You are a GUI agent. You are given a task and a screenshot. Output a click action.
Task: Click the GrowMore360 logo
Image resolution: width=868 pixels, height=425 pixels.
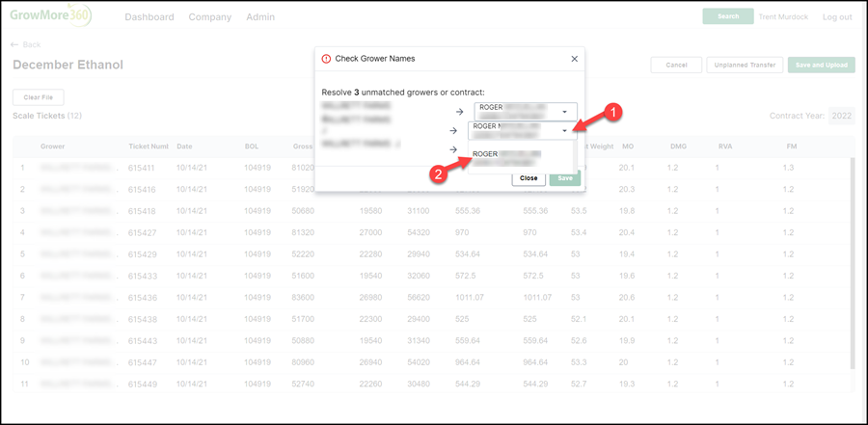tap(51, 15)
